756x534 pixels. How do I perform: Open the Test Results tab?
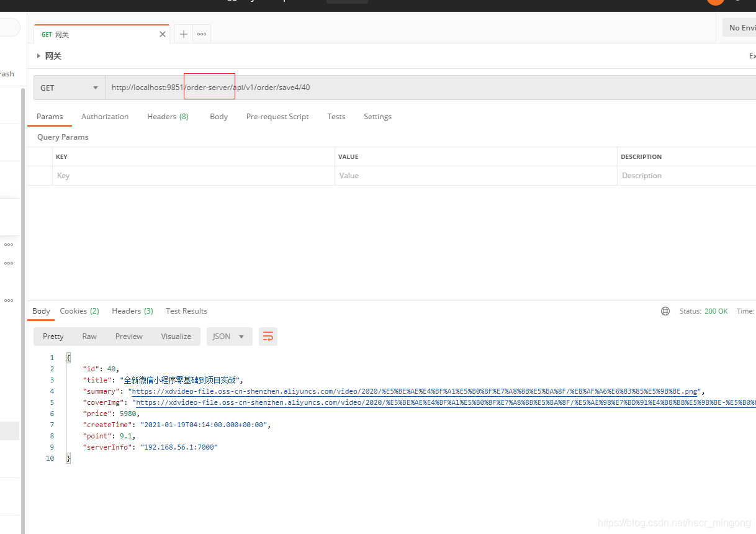click(x=186, y=311)
